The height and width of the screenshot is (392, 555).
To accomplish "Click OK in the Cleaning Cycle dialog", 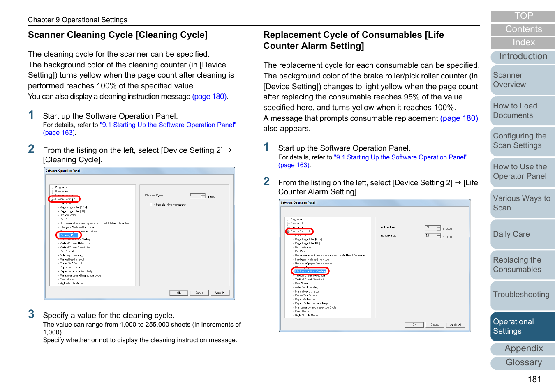I will 179,293.
